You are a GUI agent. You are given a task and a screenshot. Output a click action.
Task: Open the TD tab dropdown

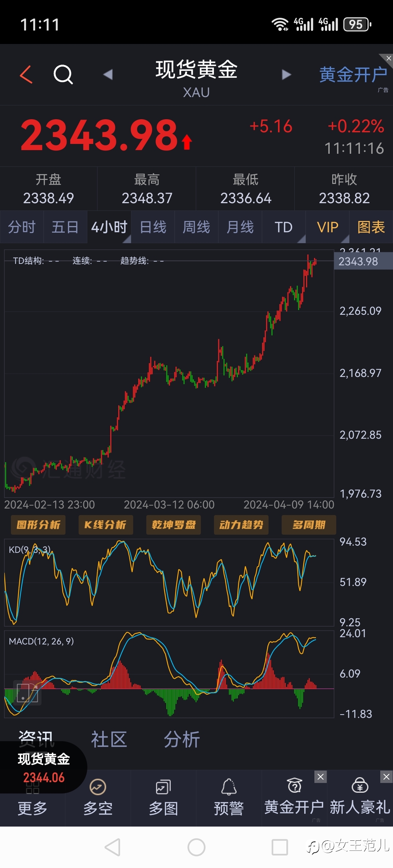coord(283,227)
